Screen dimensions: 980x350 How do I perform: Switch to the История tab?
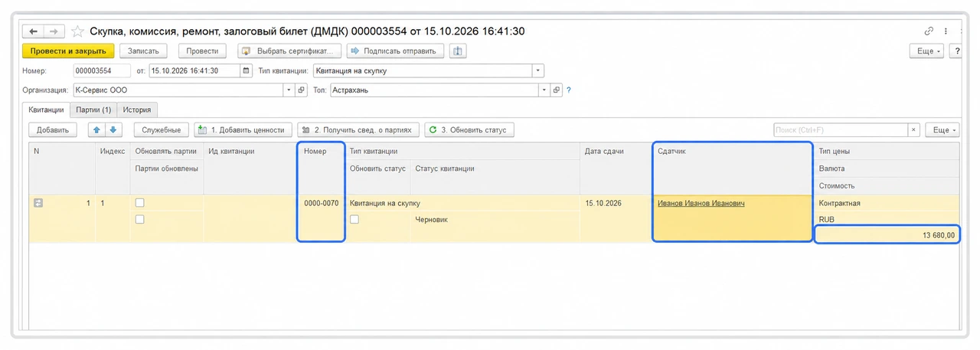pyautogui.click(x=138, y=110)
